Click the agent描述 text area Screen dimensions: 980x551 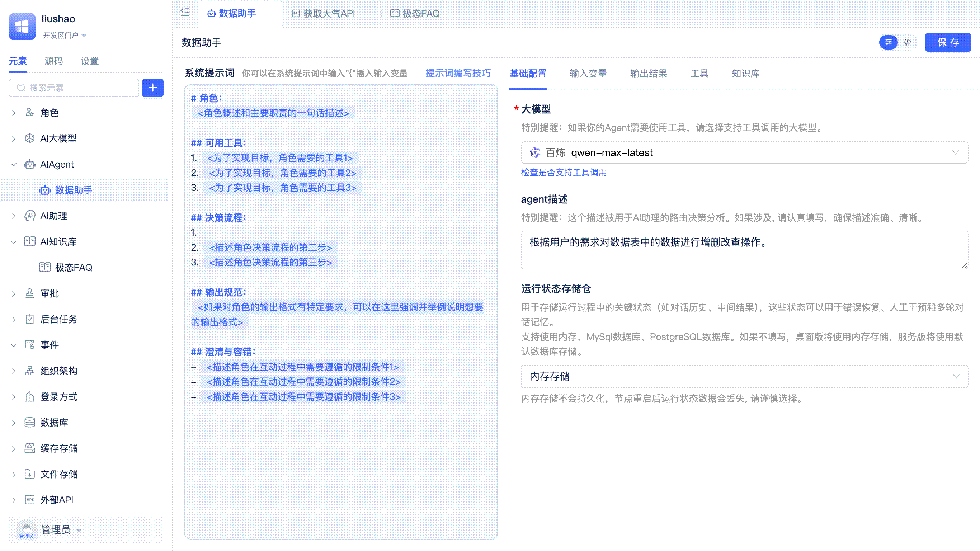click(x=744, y=250)
